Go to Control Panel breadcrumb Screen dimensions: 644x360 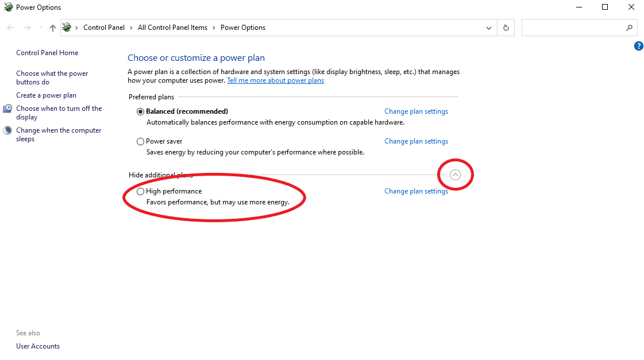pos(104,28)
